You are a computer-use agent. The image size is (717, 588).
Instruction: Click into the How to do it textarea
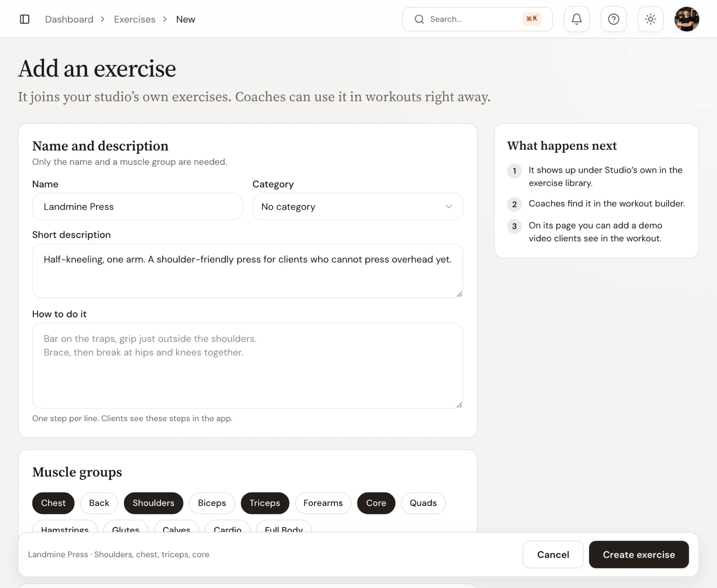(247, 365)
